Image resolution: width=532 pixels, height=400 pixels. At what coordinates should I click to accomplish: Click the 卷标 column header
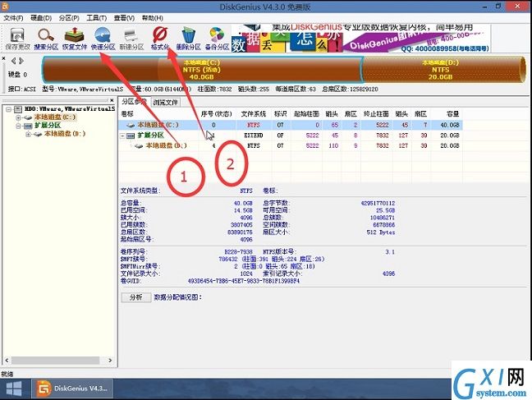click(127, 114)
